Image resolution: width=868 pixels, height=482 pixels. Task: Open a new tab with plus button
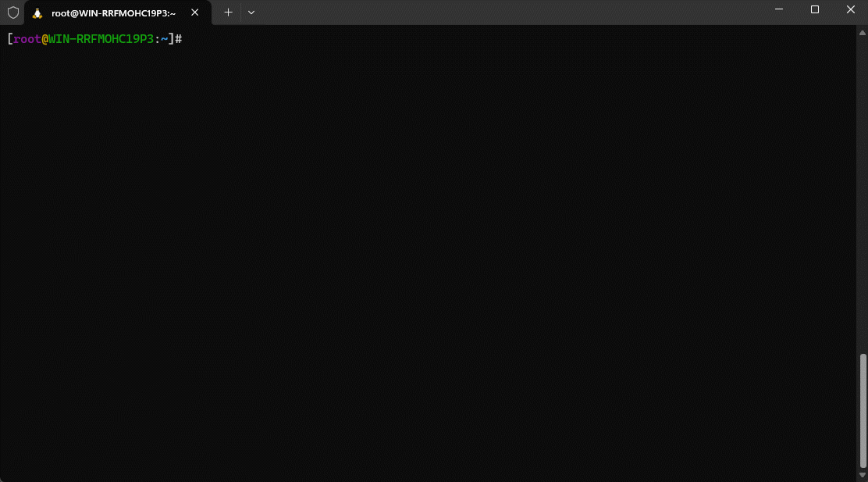pyautogui.click(x=228, y=12)
